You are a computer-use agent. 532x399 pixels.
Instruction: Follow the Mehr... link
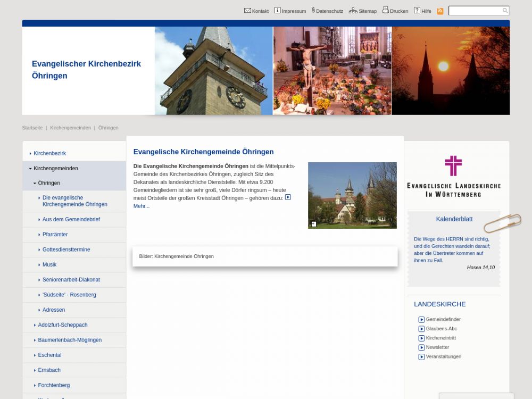pyautogui.click(x=142, y=206)
